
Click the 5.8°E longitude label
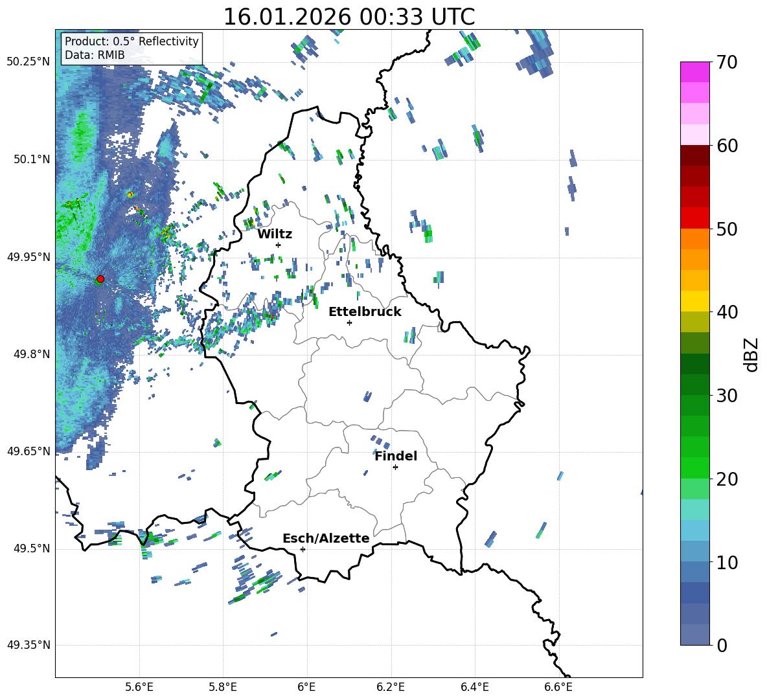(x=223, y=688)
